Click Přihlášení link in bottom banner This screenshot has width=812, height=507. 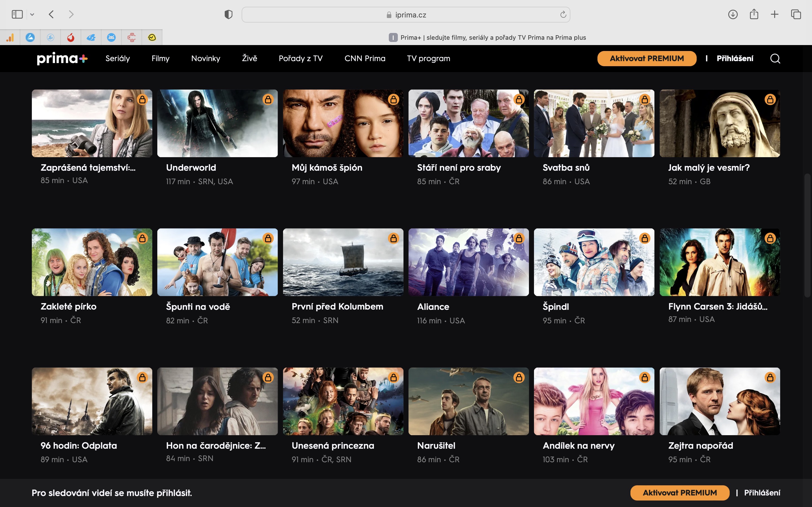click(762, 493)
